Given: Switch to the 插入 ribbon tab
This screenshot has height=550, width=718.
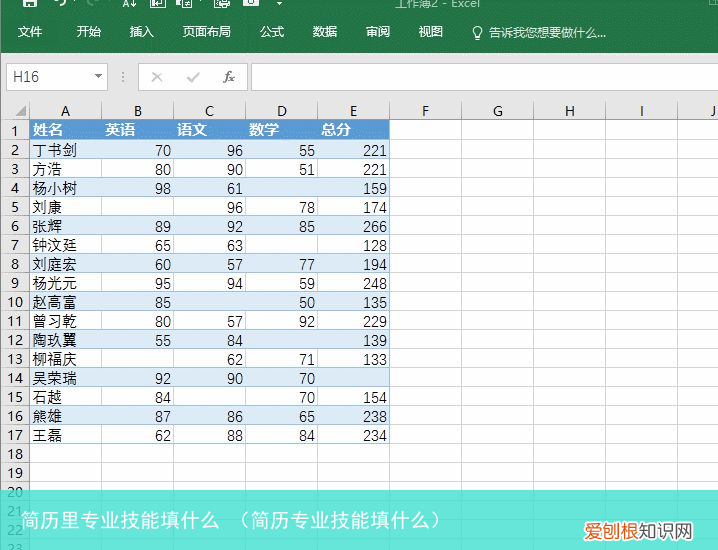Looking at the screenshot, I should click(x=141, y=32).
